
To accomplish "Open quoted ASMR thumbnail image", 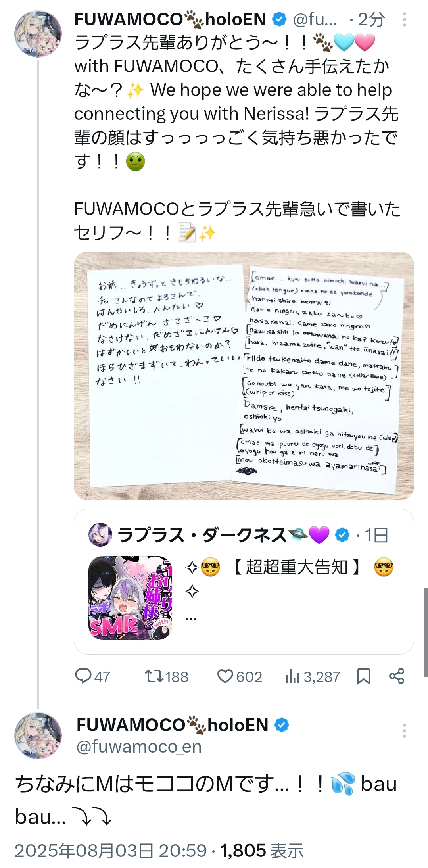I will click(130, 598).
